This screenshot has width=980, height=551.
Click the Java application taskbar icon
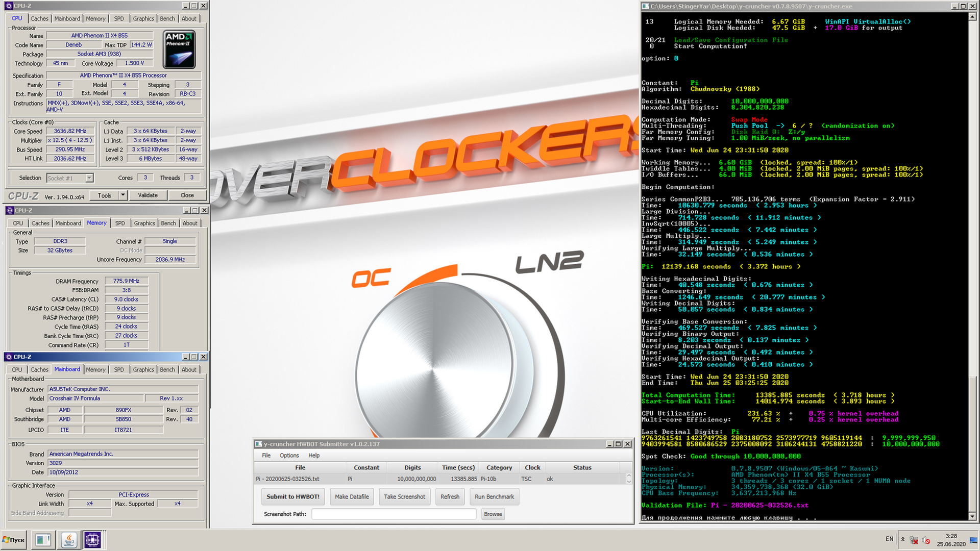[x=68, y=540]
